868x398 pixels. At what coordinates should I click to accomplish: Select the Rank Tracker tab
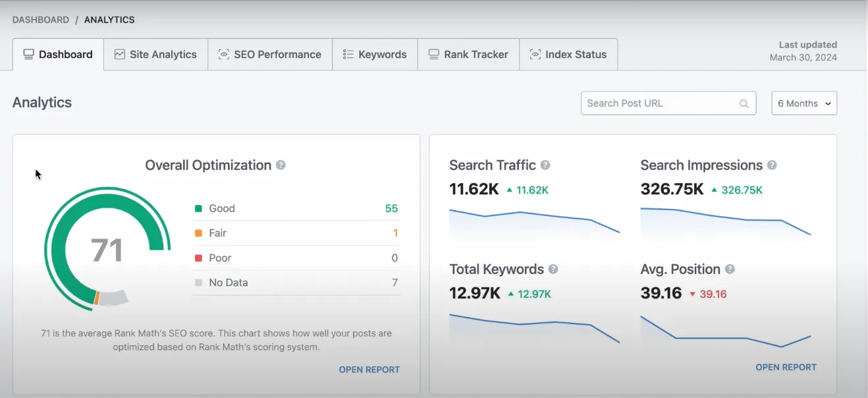pyautogui.click(x=468, y=55)
